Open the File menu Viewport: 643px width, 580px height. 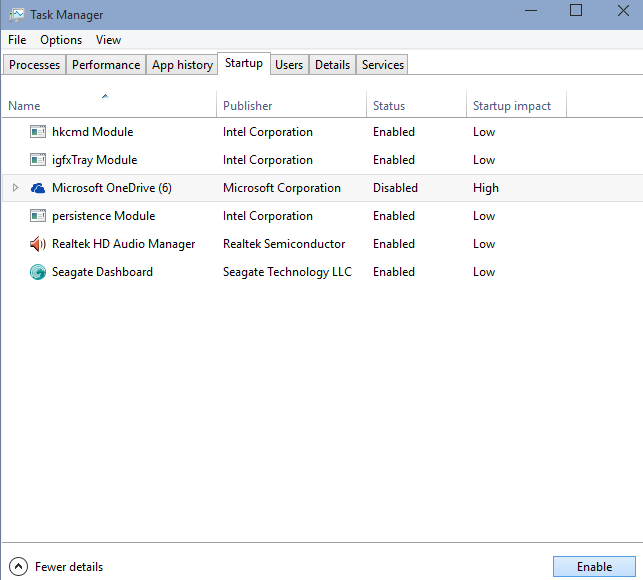coord(17,40)
